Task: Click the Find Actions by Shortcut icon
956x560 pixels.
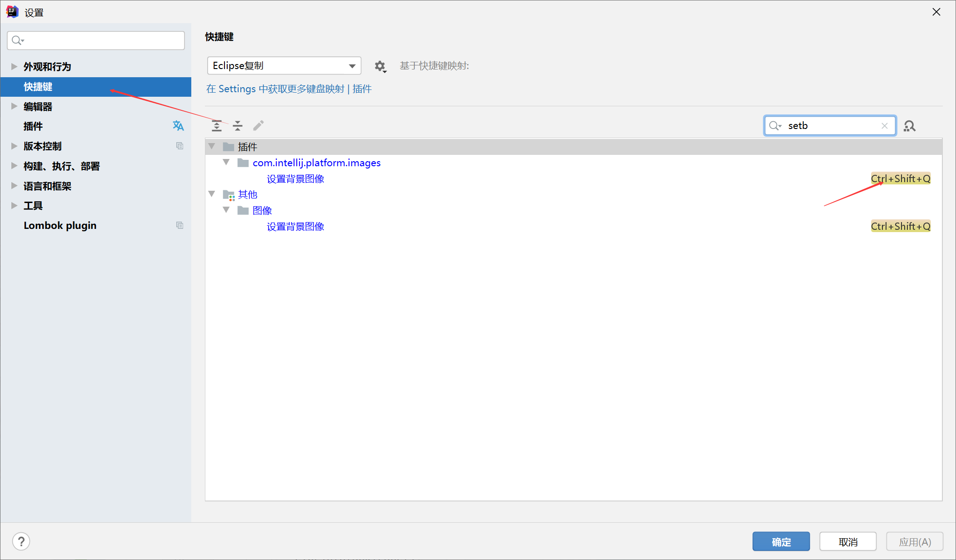Action: (909, 126)
